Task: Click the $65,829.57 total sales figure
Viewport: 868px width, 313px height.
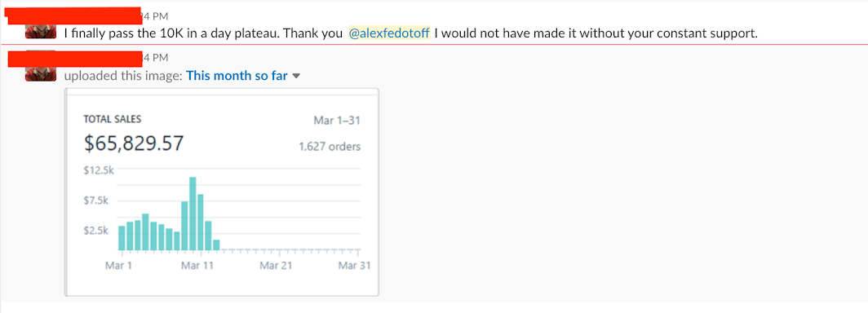Action: click(134, 143)
